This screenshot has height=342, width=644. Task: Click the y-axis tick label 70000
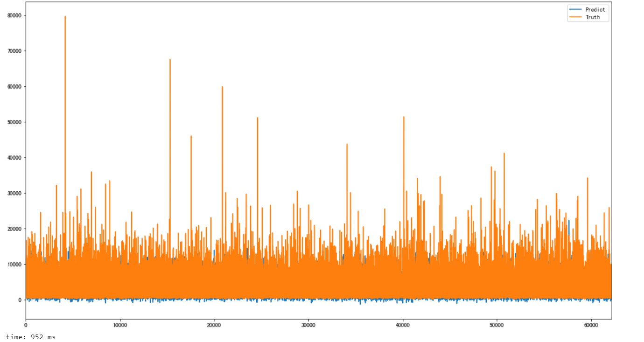click(x=14, y=51)
